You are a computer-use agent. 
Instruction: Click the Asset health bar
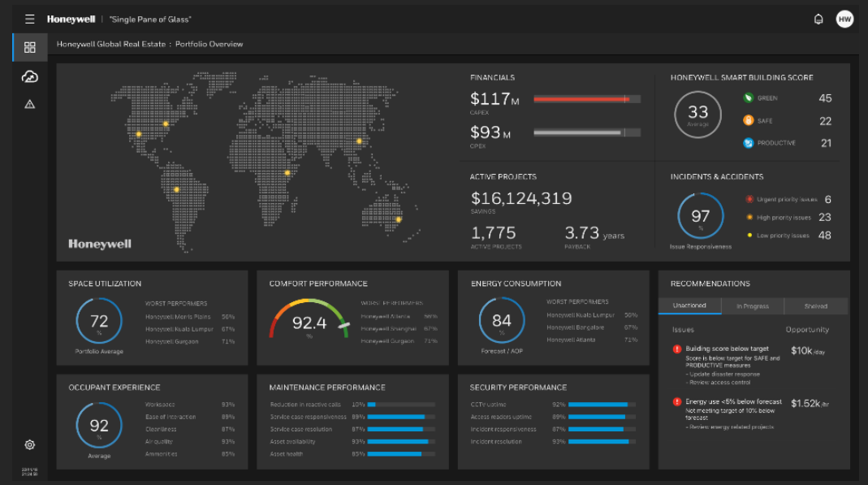point(401,454)
